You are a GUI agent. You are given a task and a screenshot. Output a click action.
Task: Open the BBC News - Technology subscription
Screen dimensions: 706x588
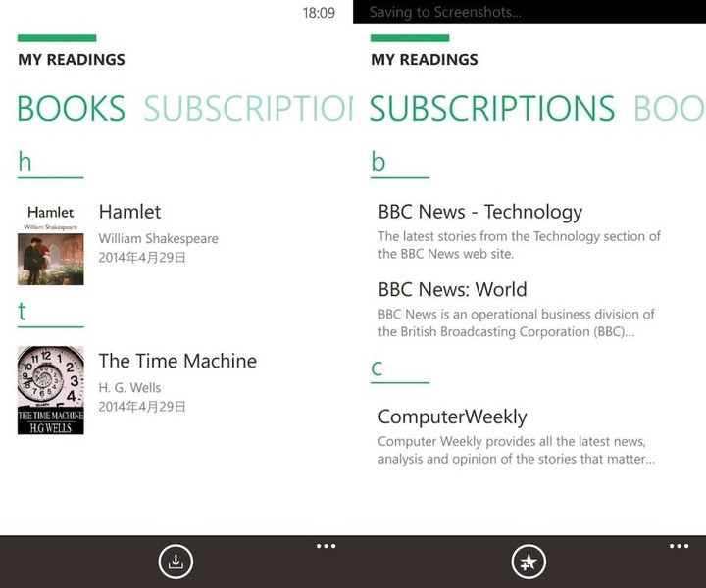tap(480, 212)
